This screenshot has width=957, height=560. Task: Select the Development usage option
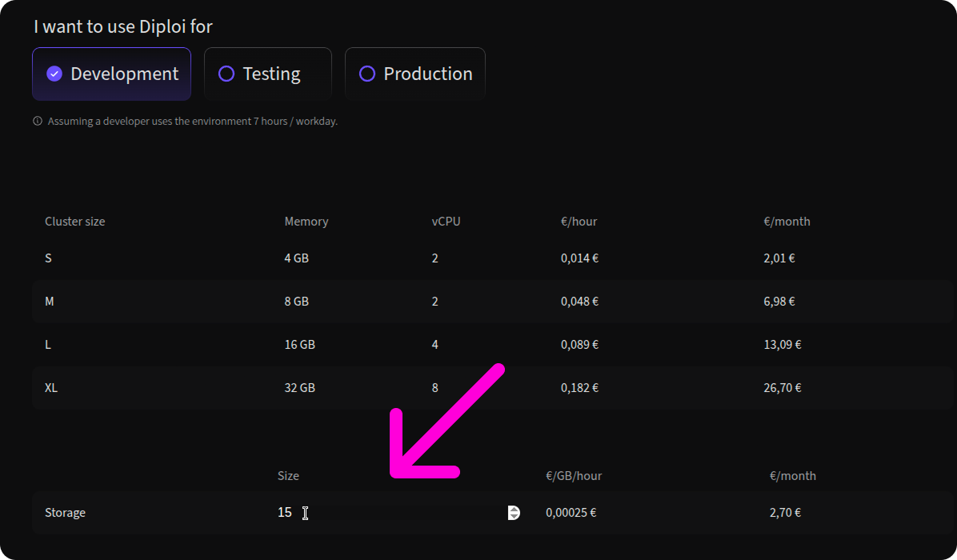(111, 74)
